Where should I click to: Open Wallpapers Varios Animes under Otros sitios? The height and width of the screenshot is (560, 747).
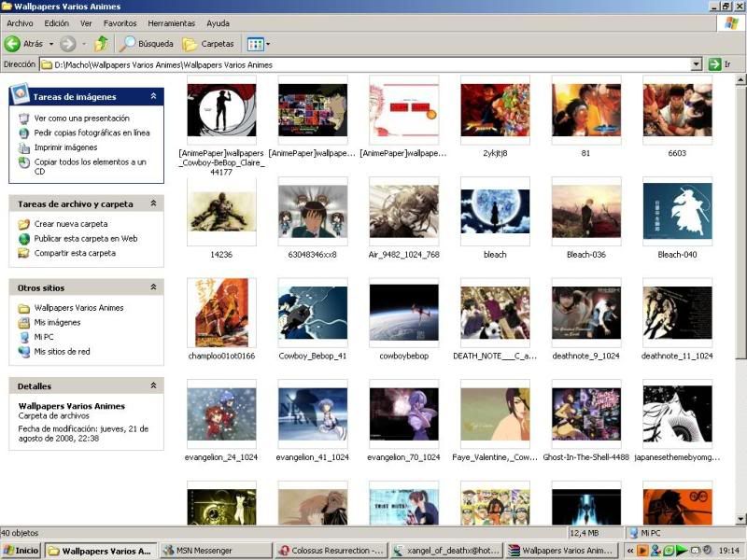[x=78, y=308]
